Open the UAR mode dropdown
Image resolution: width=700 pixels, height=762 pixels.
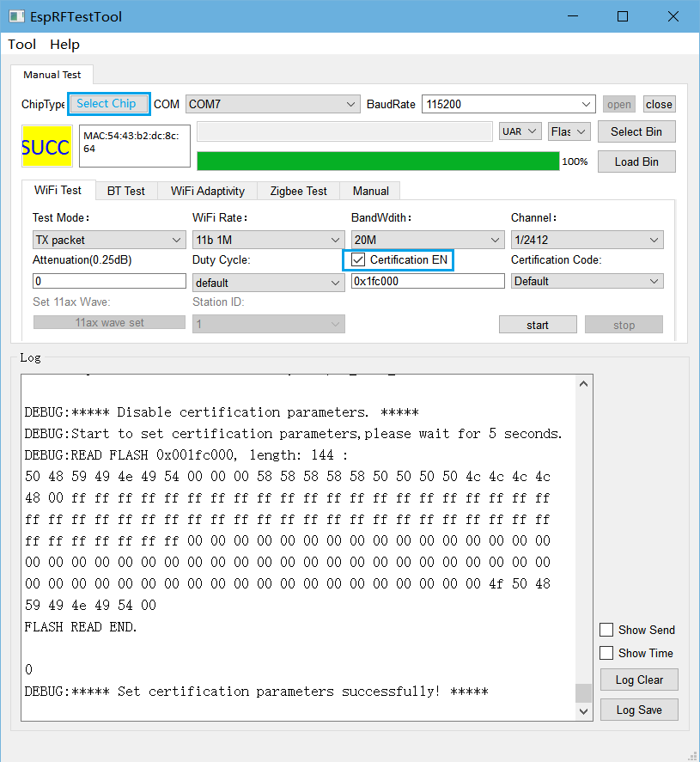pyautogui.click(x=520, y=131)
